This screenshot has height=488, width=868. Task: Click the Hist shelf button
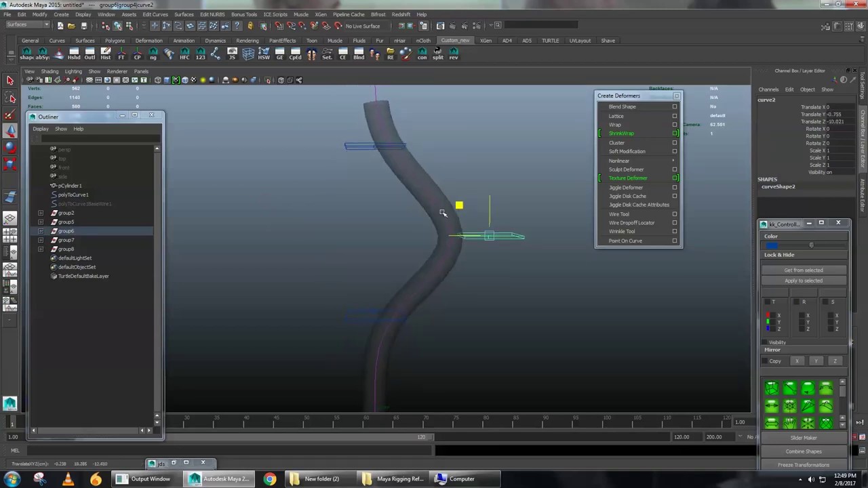pyautogui.click(x=106, y=54)
